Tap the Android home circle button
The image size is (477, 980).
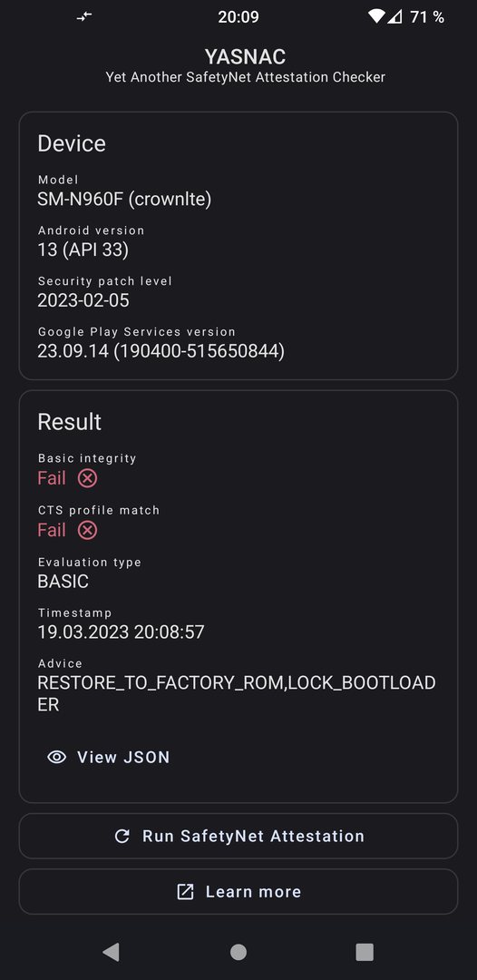(x=238, y=952)
